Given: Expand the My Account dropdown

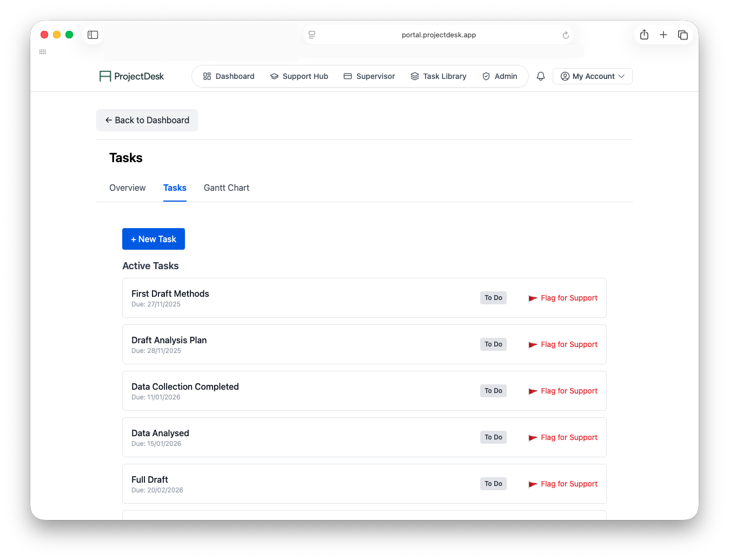Looking at the screenshot, I should [x=592, y=76].
